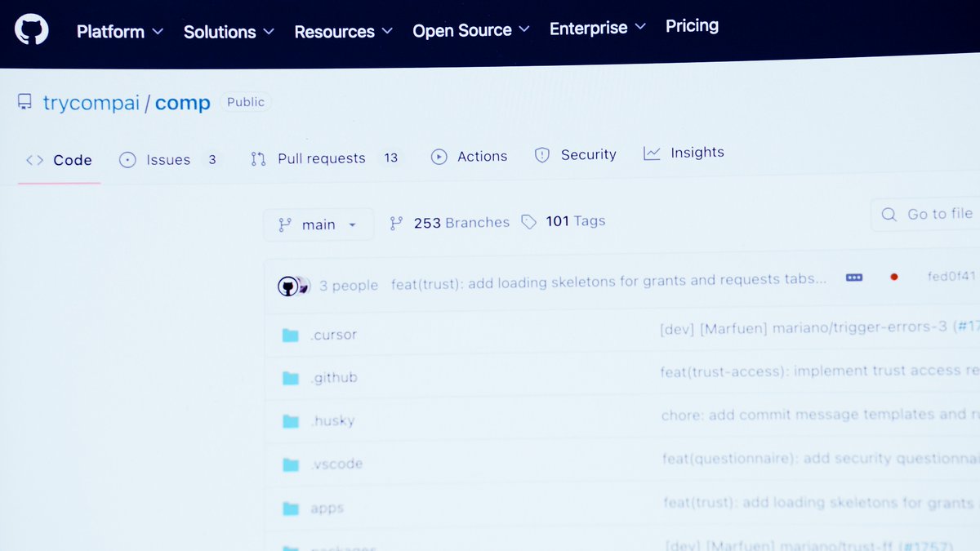Screen dimensions: 980x551
Task: Click the Security shield icon
Action: point(542,155)
